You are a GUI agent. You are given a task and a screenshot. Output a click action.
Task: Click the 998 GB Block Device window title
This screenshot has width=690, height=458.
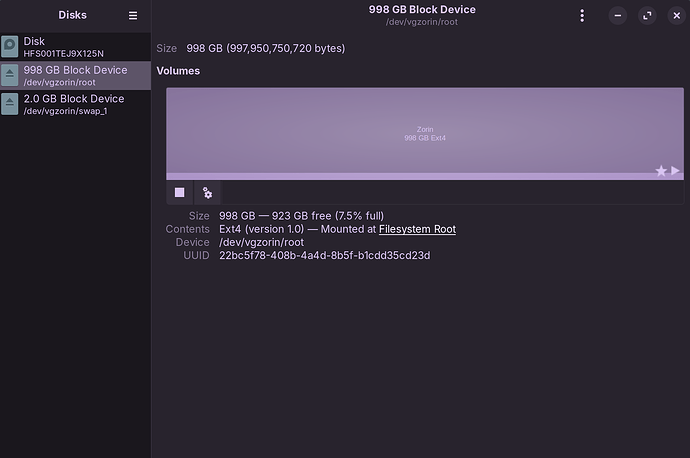[422, 10]
